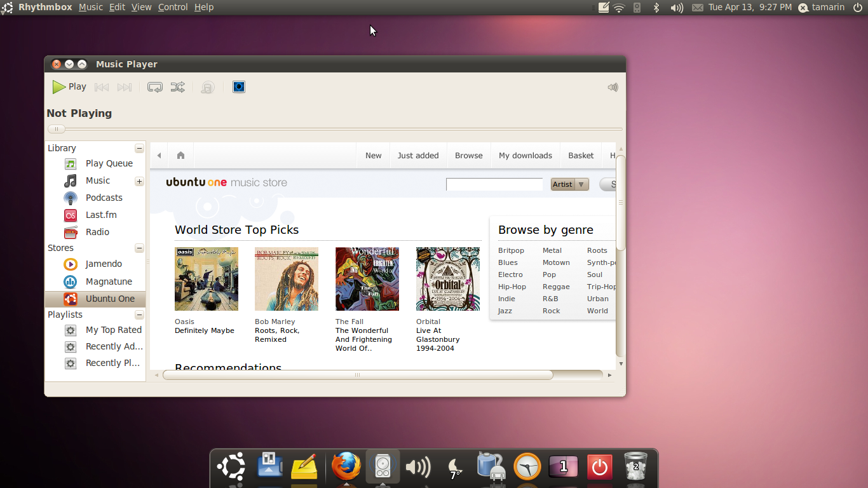Viewport: 868px width, 488px height.
Task: Expand the Music library entry
Action: pos(139,181)
